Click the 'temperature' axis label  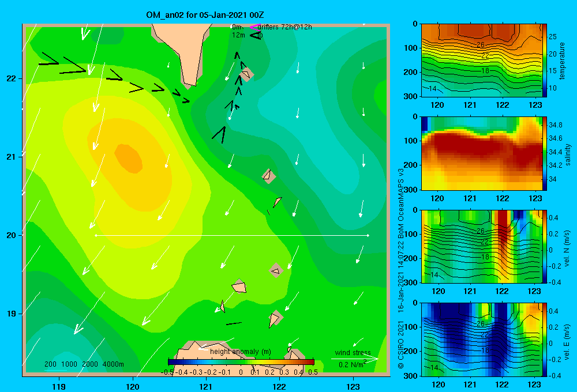(x=562, y=61)
